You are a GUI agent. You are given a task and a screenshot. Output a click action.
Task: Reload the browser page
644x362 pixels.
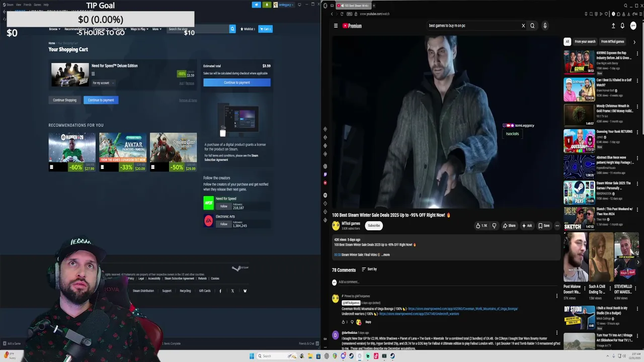click(x=342, y=14)
